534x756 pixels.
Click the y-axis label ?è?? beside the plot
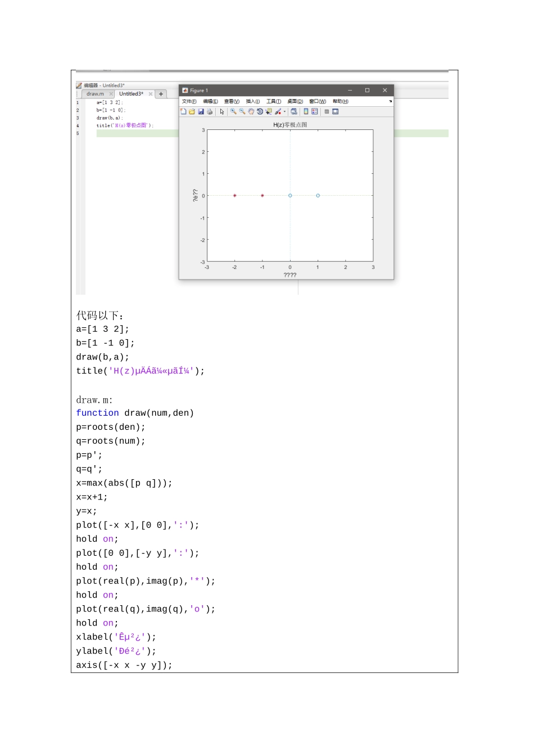(x=195, y=195)
